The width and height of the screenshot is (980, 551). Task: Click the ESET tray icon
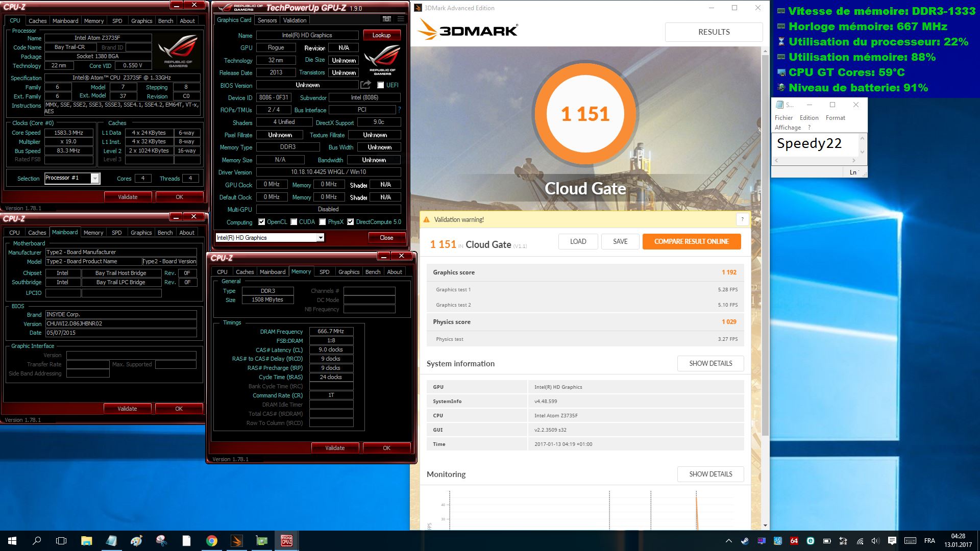(811, 541)
